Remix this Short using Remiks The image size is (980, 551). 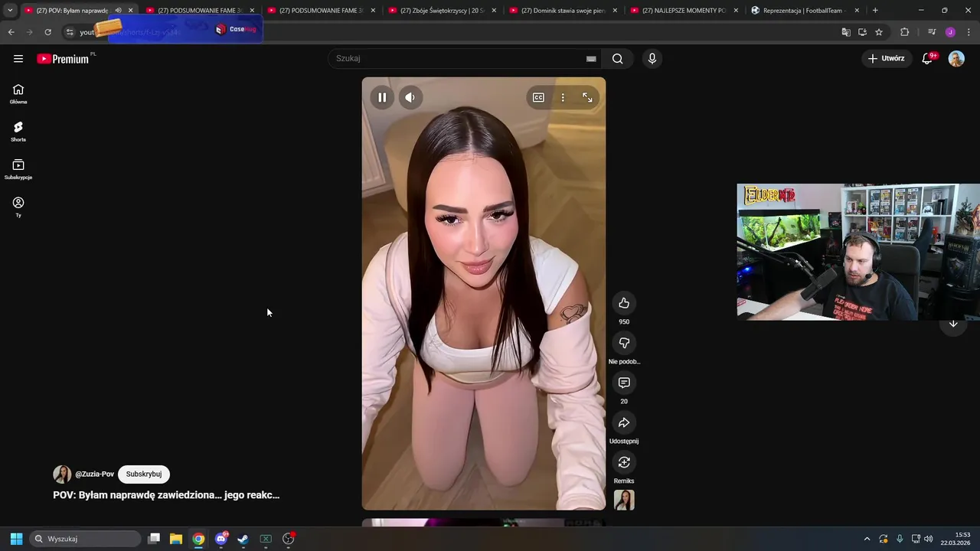624,462
